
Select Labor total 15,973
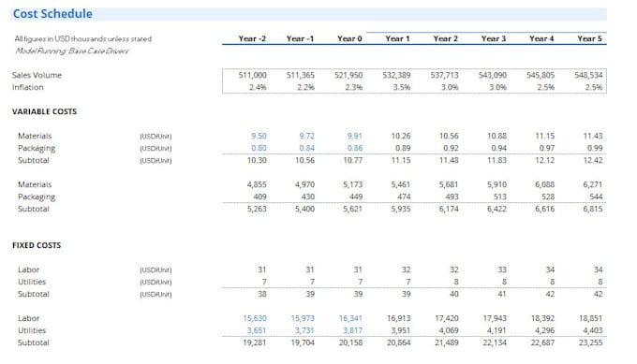click(303, 318)
